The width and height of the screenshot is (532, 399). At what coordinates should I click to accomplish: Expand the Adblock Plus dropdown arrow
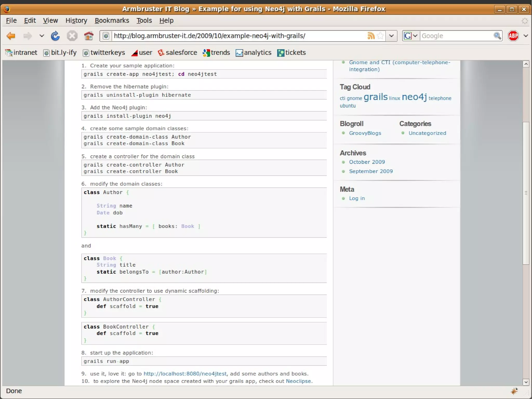[526, 36]
